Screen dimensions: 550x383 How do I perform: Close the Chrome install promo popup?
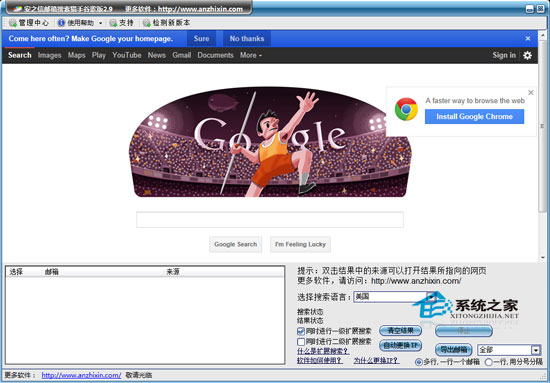531,93
